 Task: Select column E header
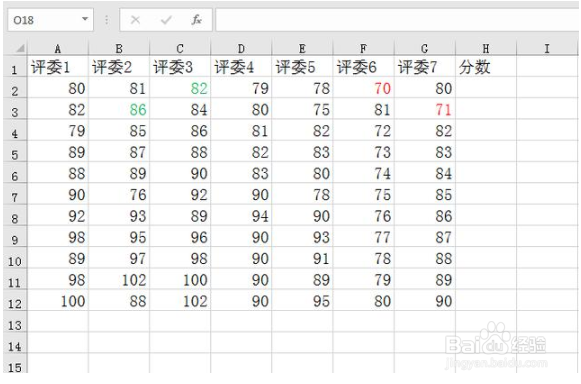[x=302, y=48]
